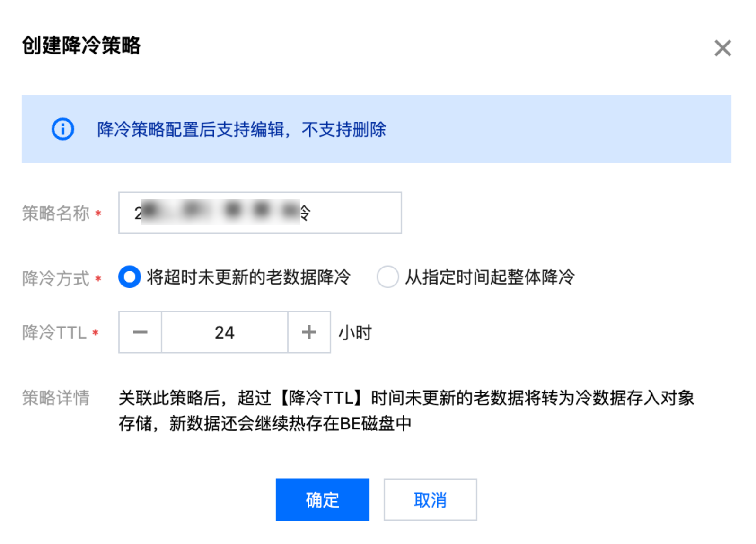The image size is (756, 544).
Task: Focus the 策略名称 input field
Action: click(x=350, y=213)
